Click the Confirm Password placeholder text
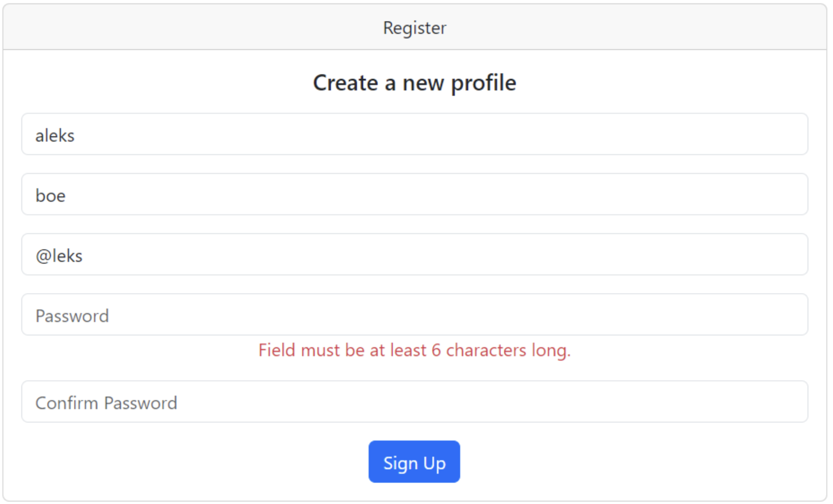 point(106,403)
